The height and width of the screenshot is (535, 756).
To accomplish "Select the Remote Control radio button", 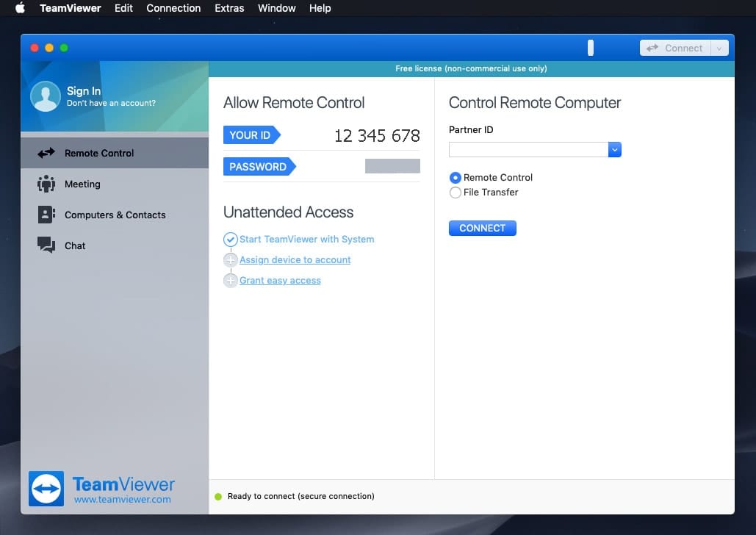I will 456,178.
